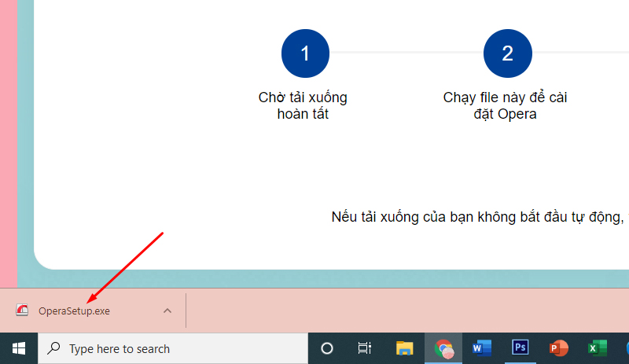Click the progress line between steps 1 and 2
Image resolution: width=629 pixels, height=364 pixels.
tap(406, 53)
